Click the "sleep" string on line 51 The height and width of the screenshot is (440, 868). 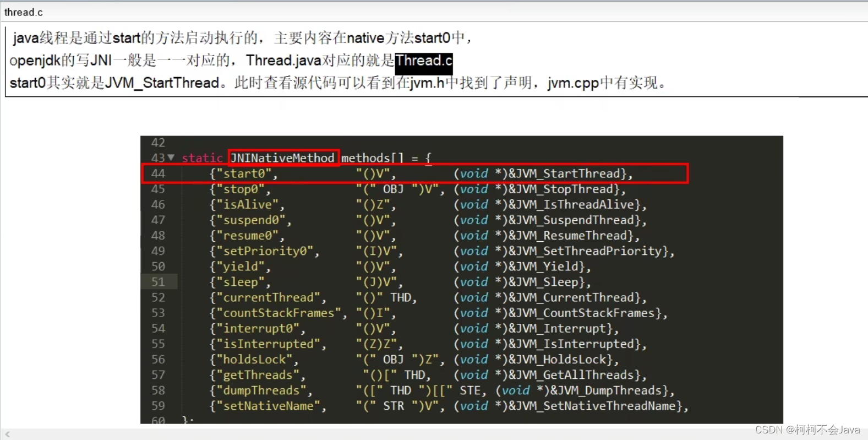point(241,282)
